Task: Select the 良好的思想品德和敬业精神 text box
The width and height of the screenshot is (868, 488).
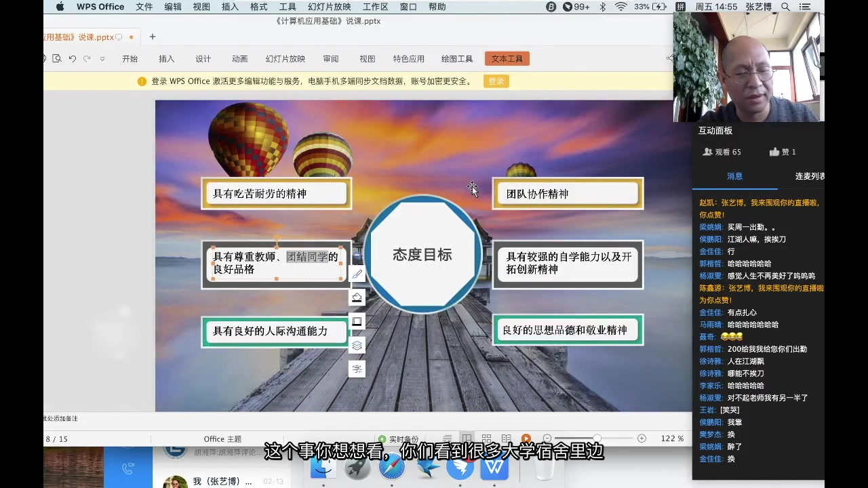Action: (x=568, y=330)
